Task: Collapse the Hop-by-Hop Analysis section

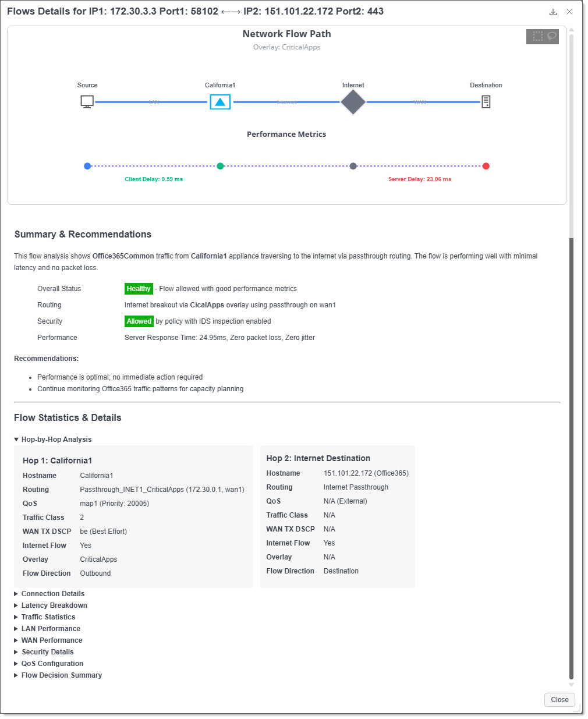Action: pyautogui.click(x=53, y=440)
